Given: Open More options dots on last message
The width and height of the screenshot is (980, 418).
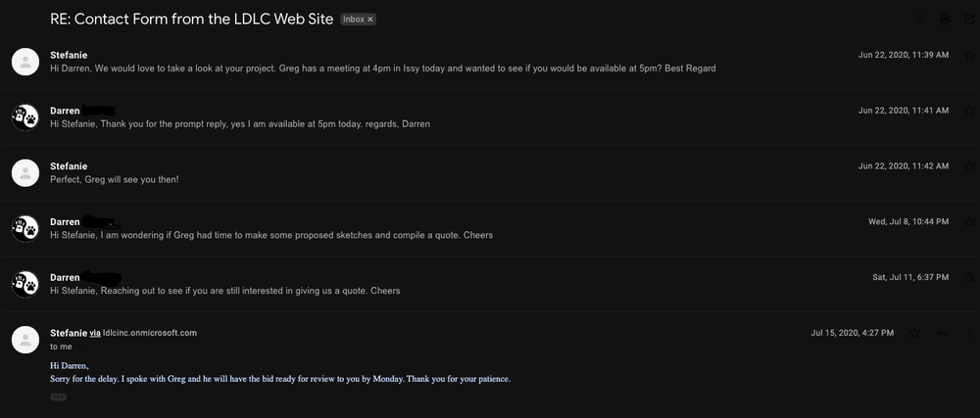Looking at the screenshot, I should [x=967, y=333].
